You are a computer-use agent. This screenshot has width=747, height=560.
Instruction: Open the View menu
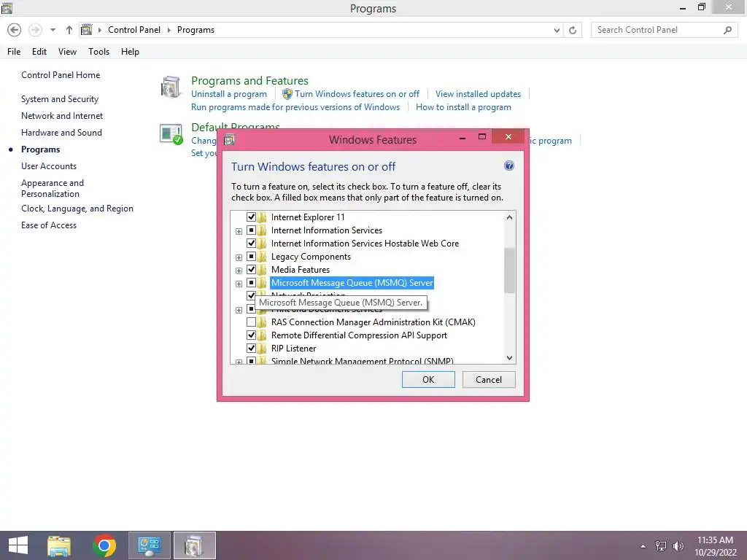[x=67, y=52]
